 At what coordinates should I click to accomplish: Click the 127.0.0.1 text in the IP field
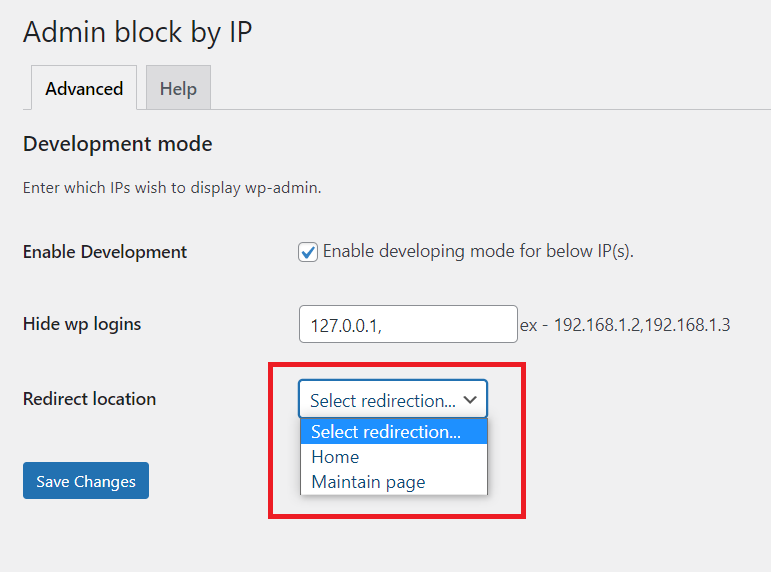pyautogui.click(x=346, y=326)
